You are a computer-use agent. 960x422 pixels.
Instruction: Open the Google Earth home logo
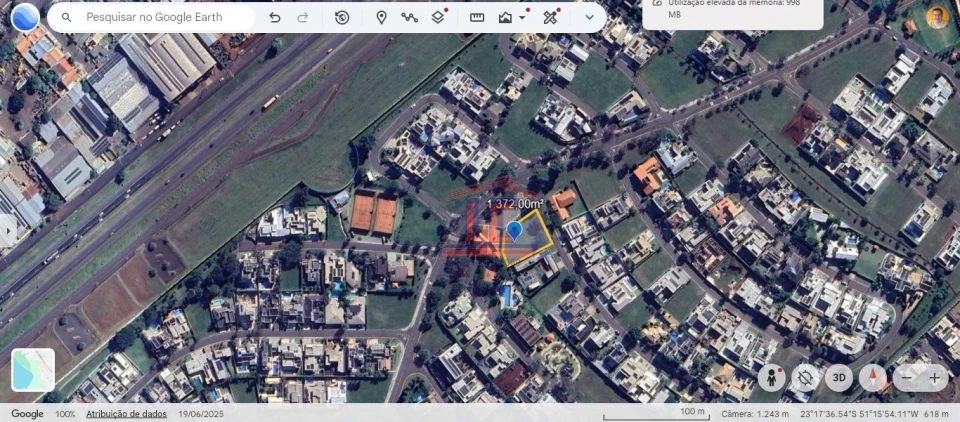tap(25, 17)
